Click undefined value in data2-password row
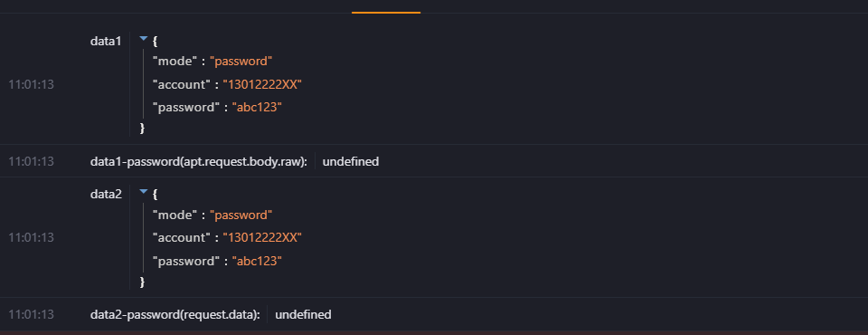The width and height of the screenshot is (868, 335). pos(304,315)
